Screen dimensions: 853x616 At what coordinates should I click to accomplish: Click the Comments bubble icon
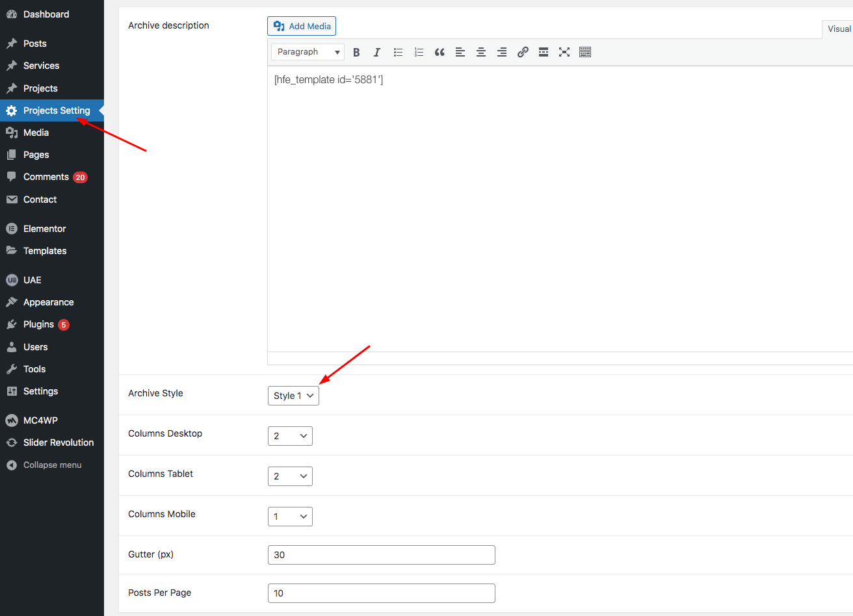click(x=12, y=177)
